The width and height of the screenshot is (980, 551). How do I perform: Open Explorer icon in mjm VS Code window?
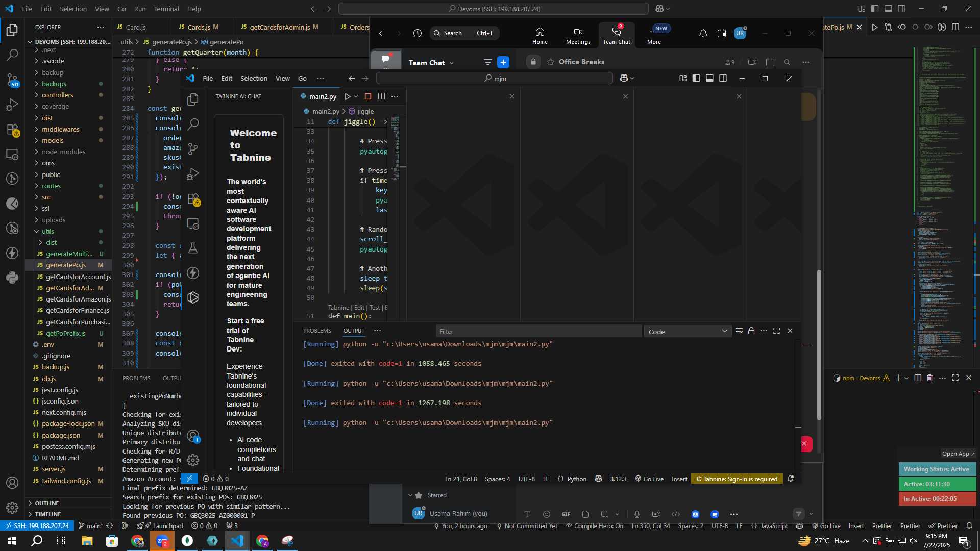193,99
